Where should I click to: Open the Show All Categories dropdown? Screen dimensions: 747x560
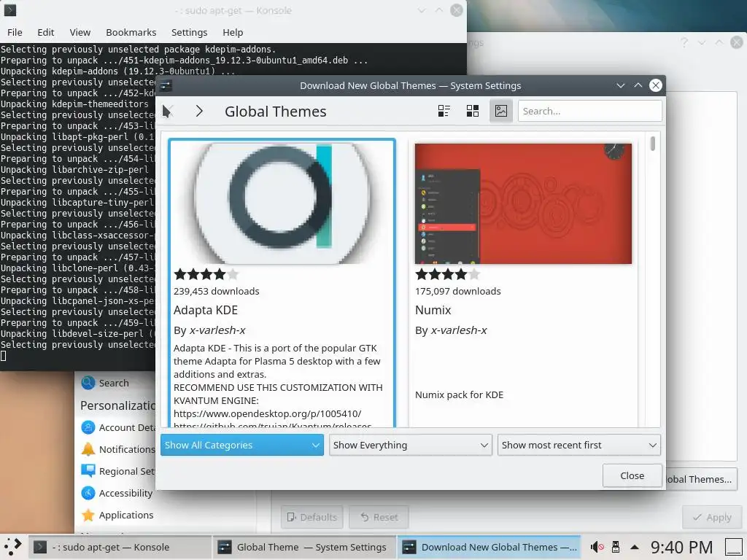[242, 445]
